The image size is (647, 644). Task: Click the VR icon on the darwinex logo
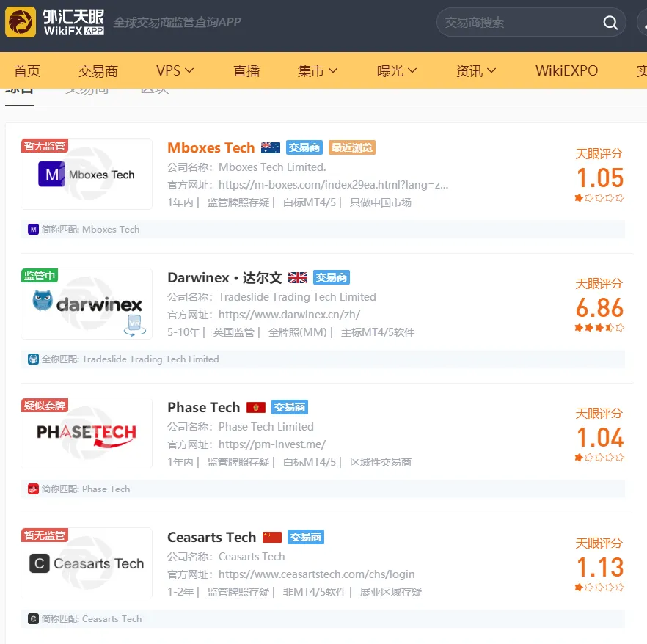(x=135, y=325)
